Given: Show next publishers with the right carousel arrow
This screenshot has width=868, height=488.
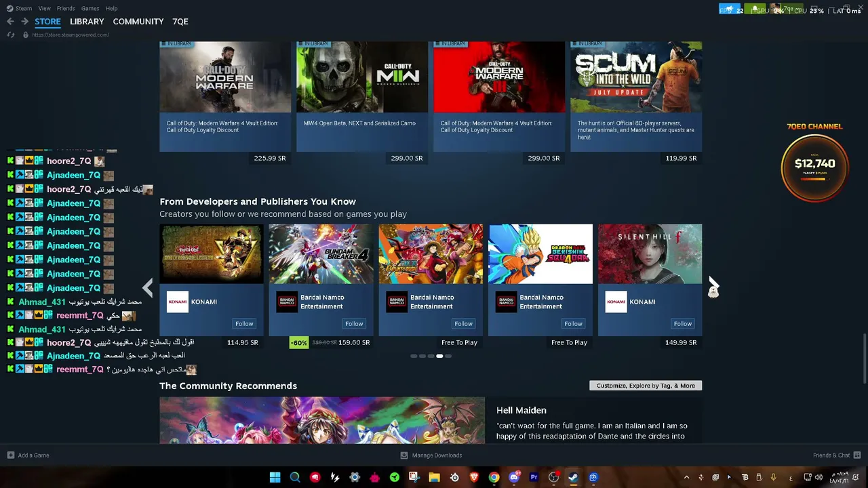Looking at the screenshot, I should (713, 287).
